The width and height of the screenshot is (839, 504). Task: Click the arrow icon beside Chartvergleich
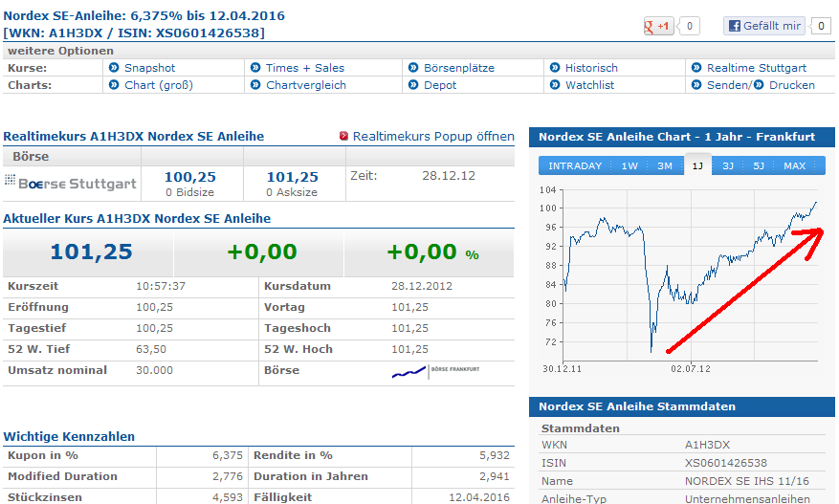255,85
